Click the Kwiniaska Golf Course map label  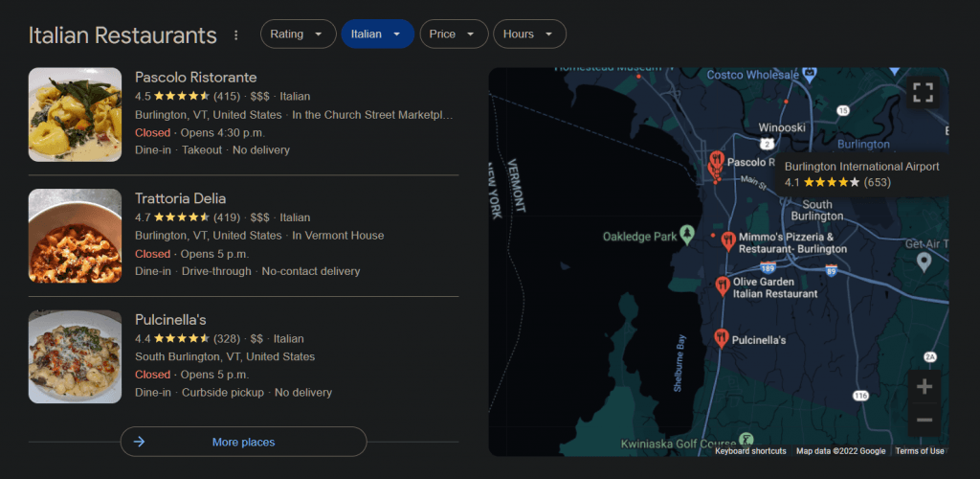click(678, 444)
